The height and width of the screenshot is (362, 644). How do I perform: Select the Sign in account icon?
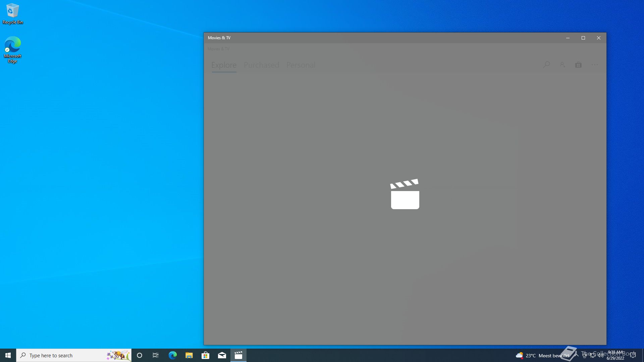(x=562, y=64)
